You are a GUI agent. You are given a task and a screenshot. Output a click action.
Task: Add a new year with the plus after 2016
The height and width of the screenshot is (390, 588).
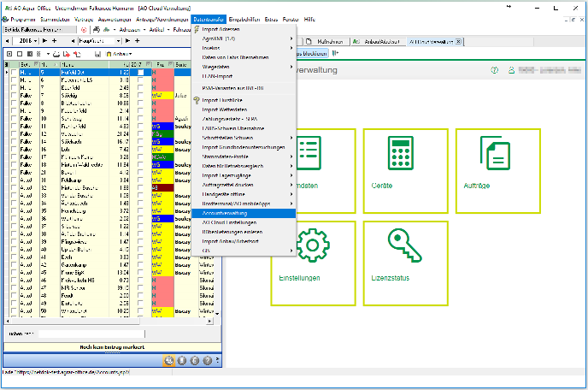(x=55, y=40)
